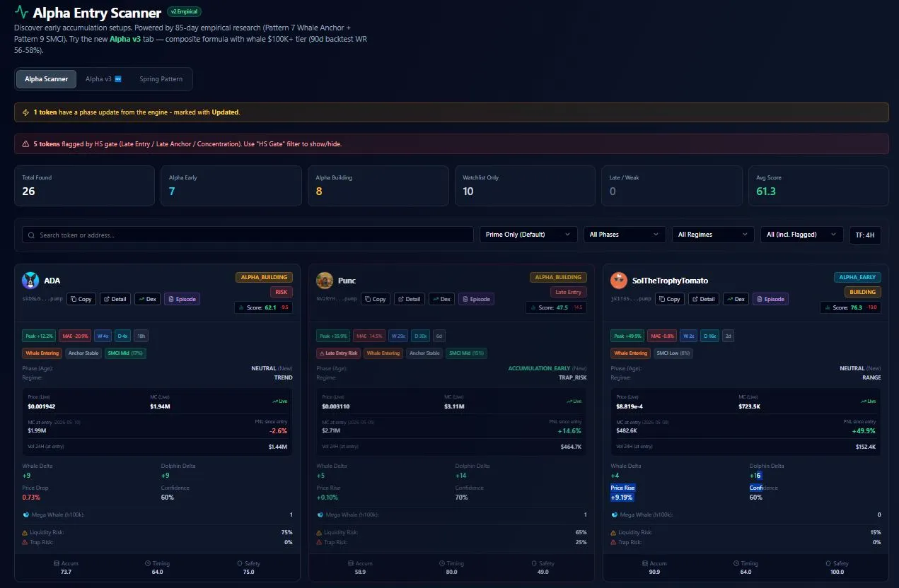The height and width of the screenshot is (588, 899).
Task: Click the Score 62.1 badge on ADA
Action: [x=264, y=307]
